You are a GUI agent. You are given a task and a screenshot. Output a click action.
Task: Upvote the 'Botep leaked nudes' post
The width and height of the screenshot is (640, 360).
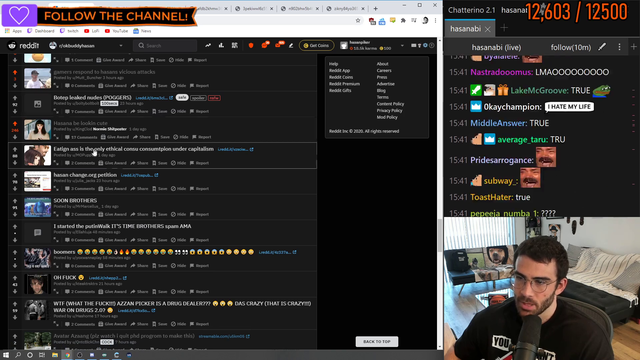tap(15, 98)
